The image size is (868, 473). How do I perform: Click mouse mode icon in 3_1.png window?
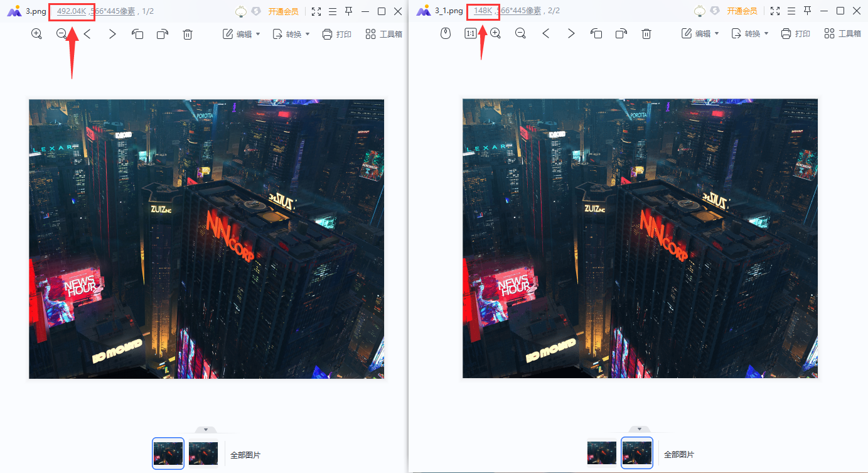tap(446, 34)
